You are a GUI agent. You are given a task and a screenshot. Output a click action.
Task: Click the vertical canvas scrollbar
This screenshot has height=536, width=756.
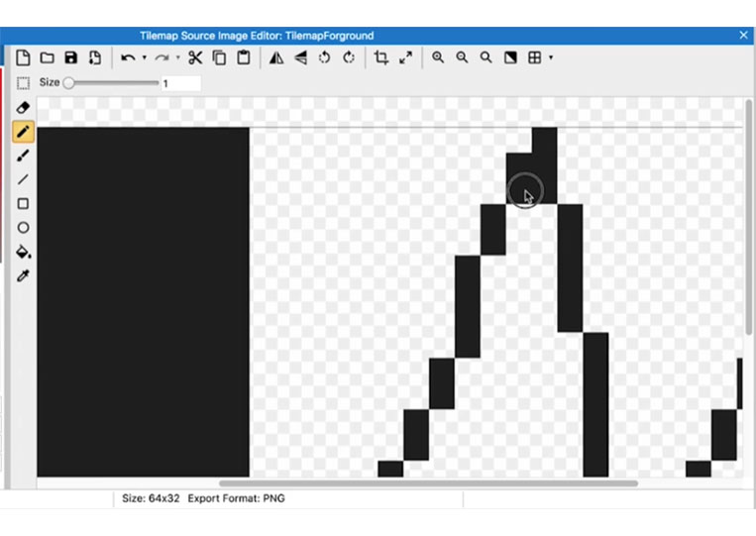tap(748, 217)
